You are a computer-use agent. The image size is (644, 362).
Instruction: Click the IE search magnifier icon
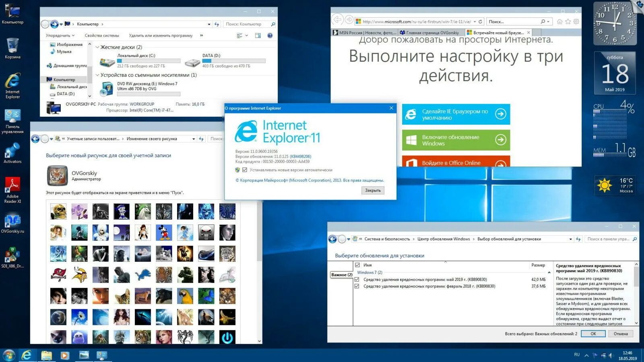[543, 22]
